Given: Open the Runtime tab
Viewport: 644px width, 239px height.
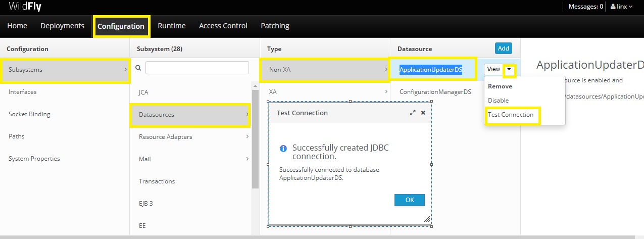Looking at the screenshot, I should tap(172, 26).
